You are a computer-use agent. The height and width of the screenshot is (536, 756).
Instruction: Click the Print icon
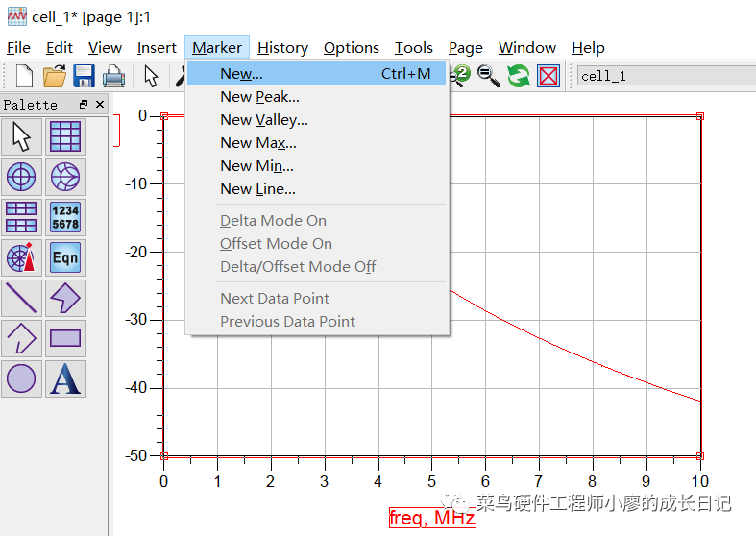pos(113,76)
